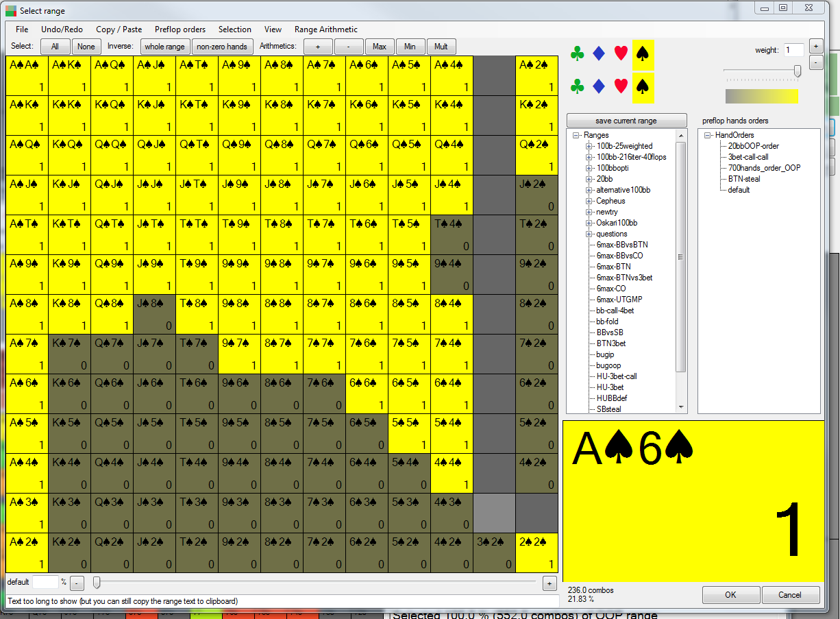
Task: Expand the newtry range folder
Action: 589,212
